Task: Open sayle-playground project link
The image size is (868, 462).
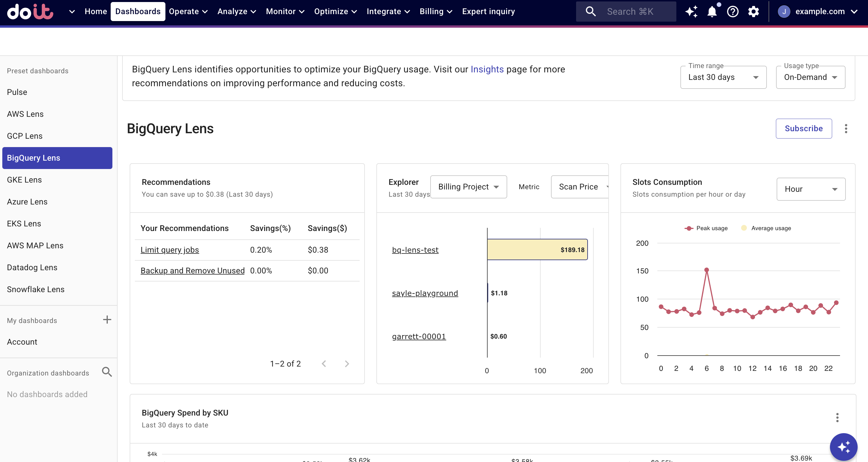Action: coord(425,293)
